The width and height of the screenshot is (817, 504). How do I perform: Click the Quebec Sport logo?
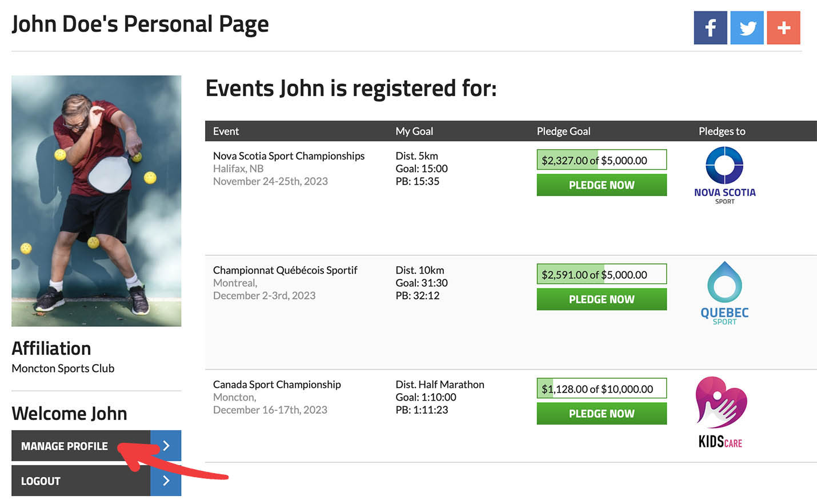pyautogui.click(x=724, y=293)
